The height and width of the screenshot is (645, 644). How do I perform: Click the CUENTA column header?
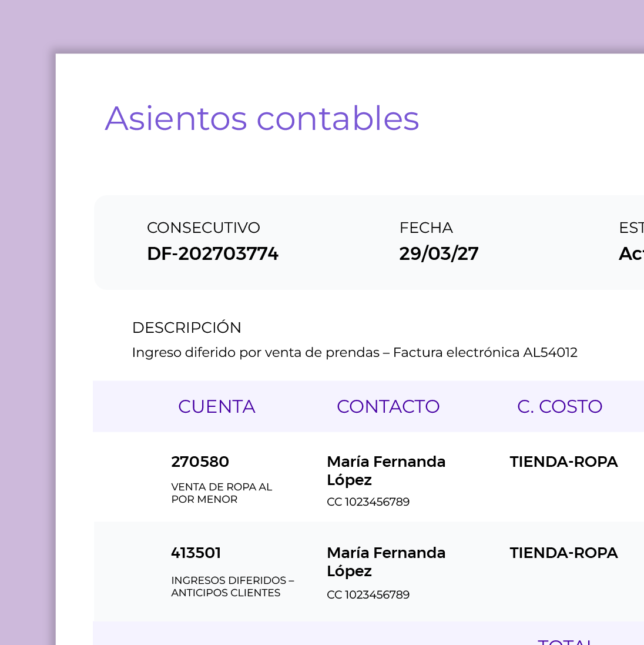pos(217,406)
